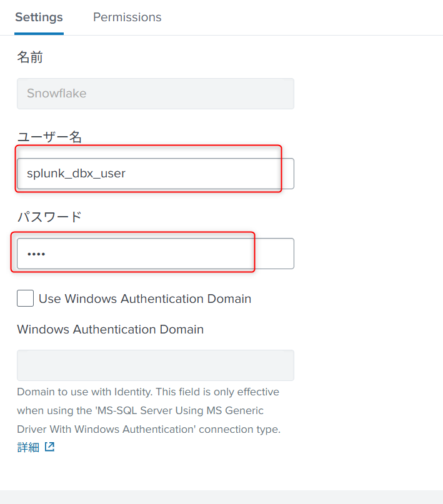The image size is (443, 504).
Task: Focus the ユーザー名 input field
Action: click(156, 174)
